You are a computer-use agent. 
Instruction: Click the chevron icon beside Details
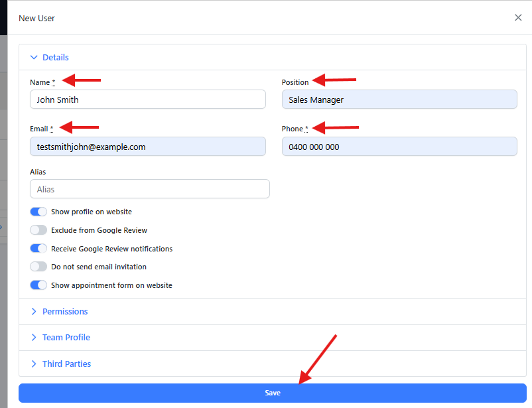coord(34,58)
